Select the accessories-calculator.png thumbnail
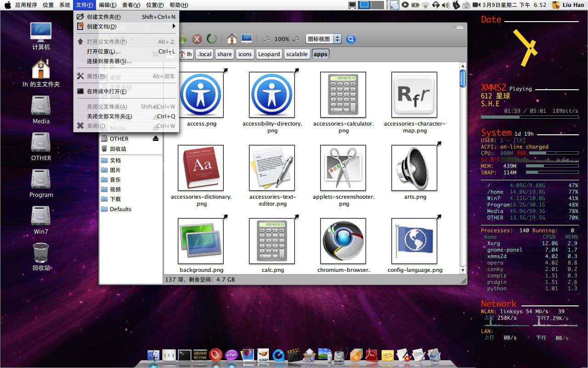 tap(343, 94)
